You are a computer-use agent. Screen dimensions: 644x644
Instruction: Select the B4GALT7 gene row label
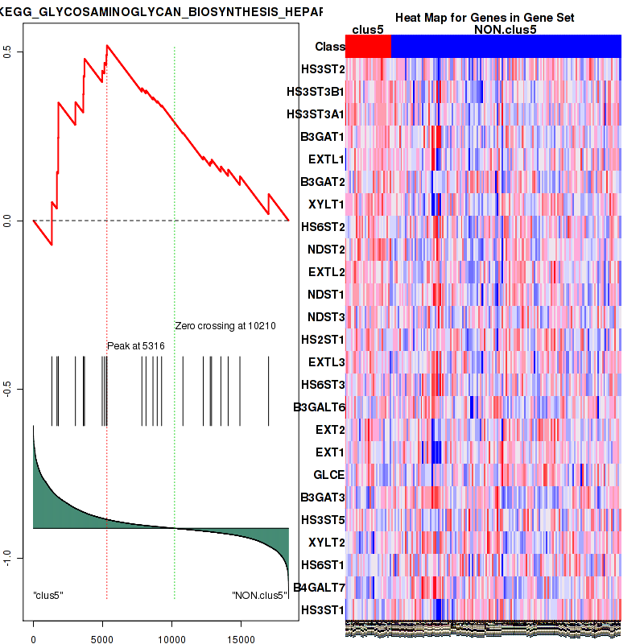tap(320, 588)
